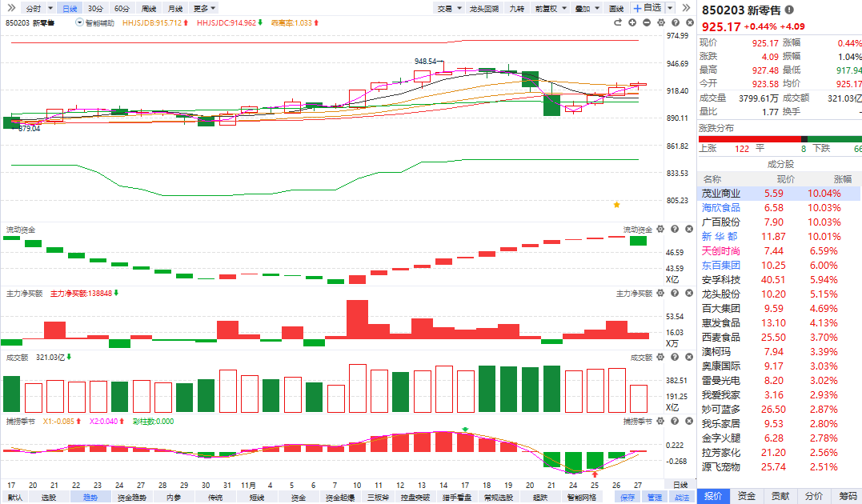Select the 周线 period
862x504 pixels.
point(148,8)
